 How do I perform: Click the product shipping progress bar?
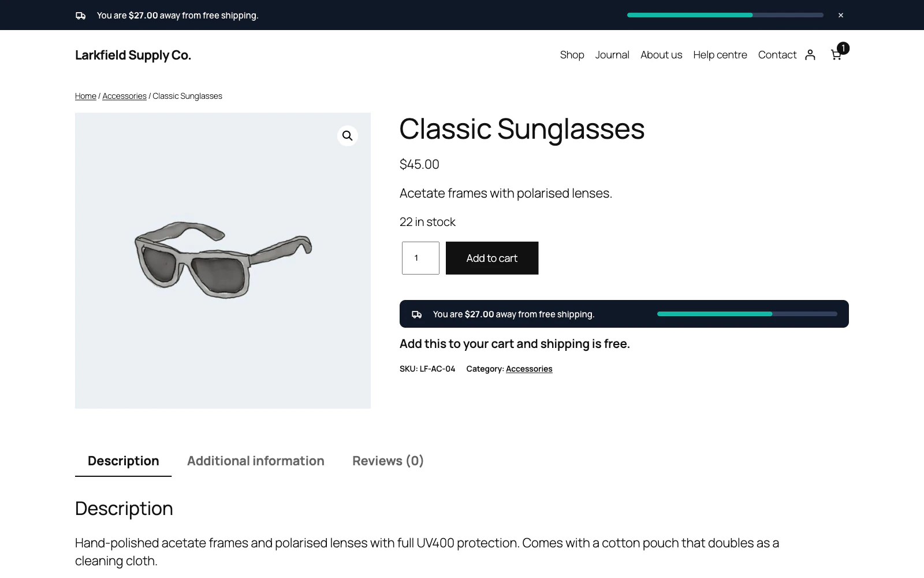(x=747, y=314)
